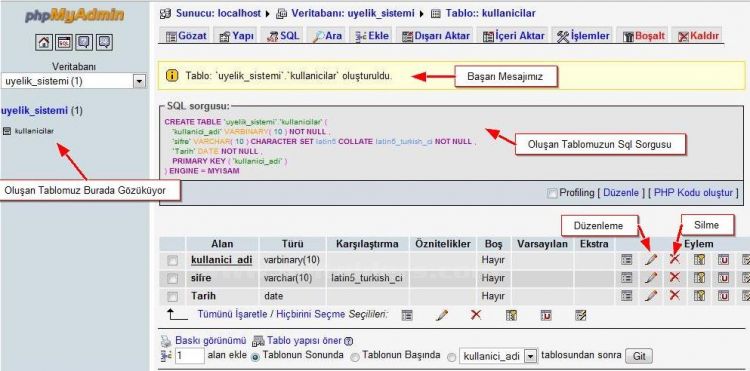Open the İçeri Aktar import tab

pos(513,36)
